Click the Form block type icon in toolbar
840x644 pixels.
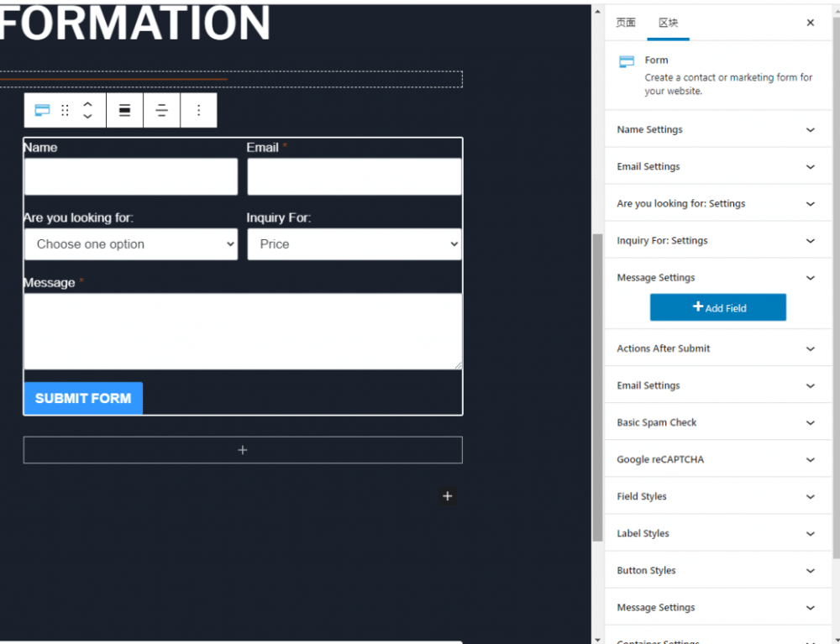[x=42, y=111]
